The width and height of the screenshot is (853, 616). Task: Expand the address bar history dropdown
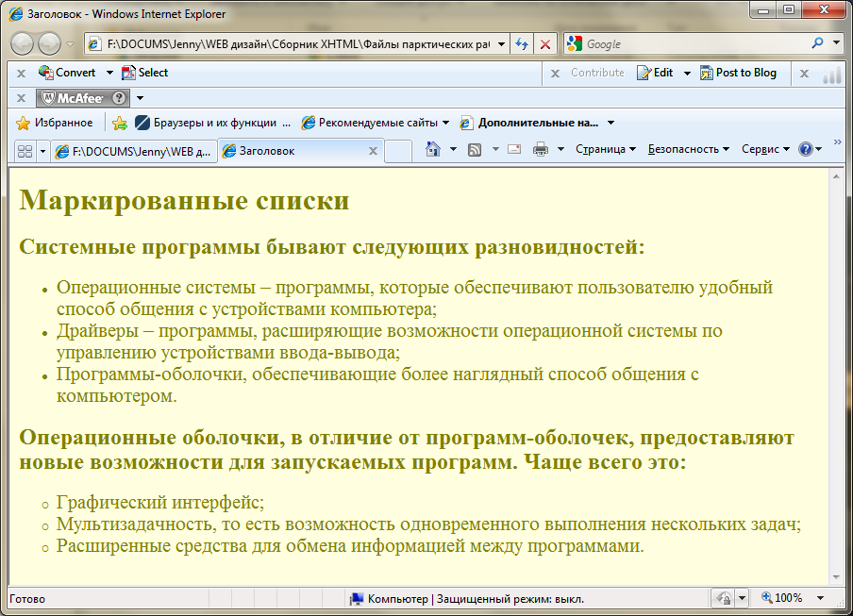tap(499, 44)
